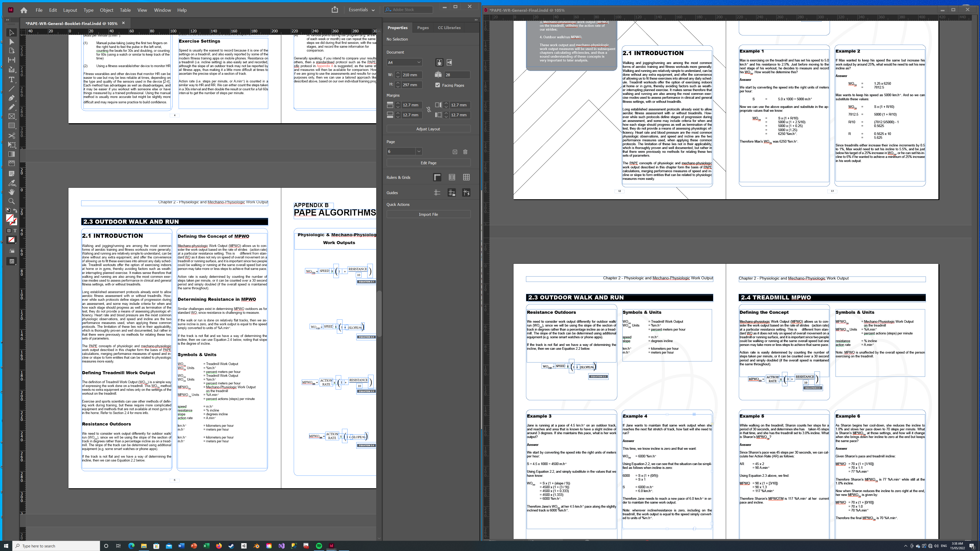
Task: Go to InDesign Home screen
Action: tap(23, 10)
